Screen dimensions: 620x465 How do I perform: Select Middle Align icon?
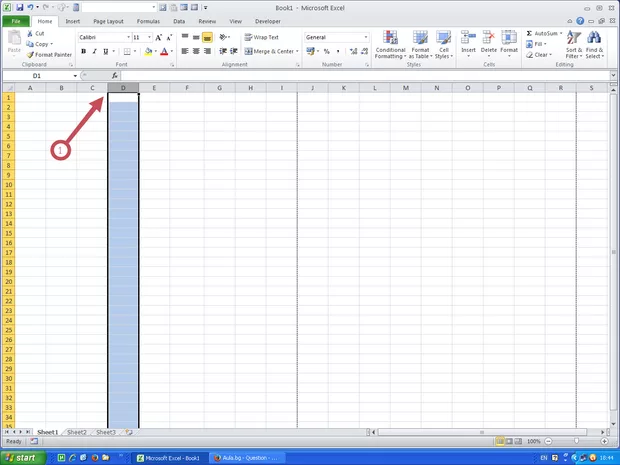tap(196, 37)
